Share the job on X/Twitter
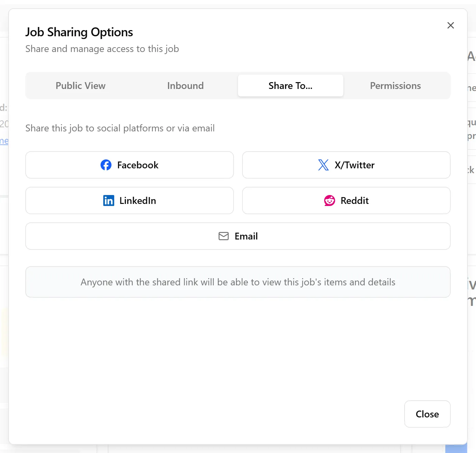This screenshot has height=453, width=476. click(346, 165)
